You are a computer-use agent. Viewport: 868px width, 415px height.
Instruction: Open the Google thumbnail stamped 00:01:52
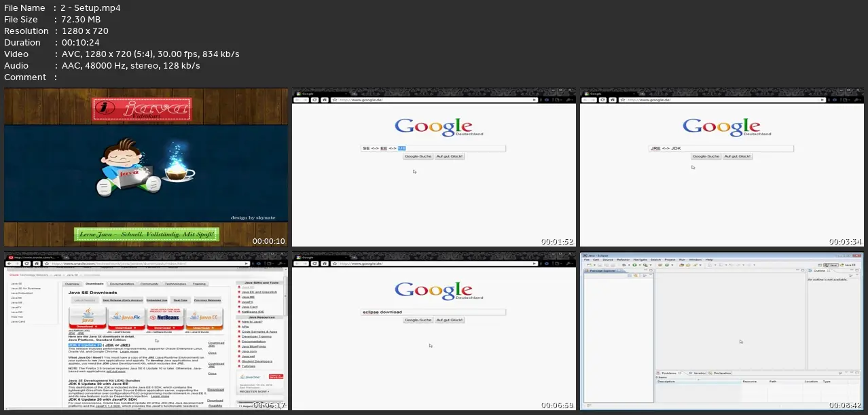(434, 167)
